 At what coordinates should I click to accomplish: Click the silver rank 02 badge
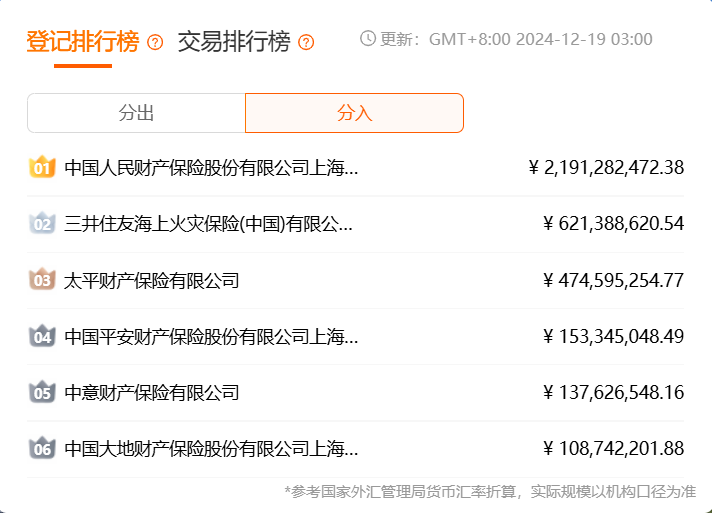(x=42, y=224)
